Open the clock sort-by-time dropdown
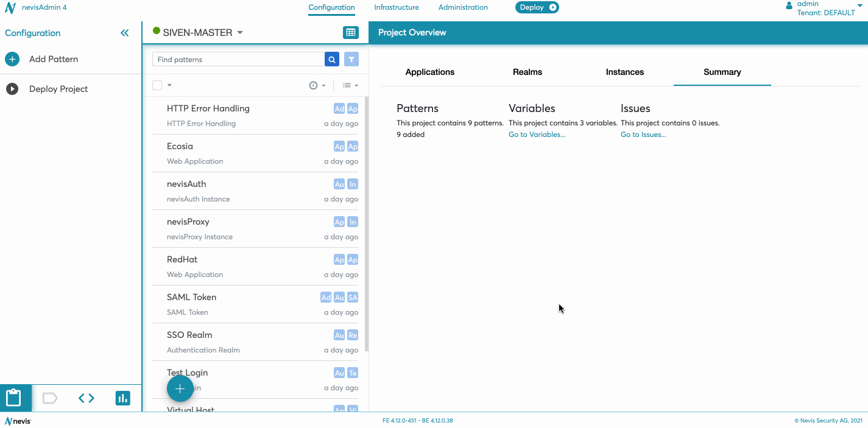This screenshot has width=868, height=428. [x=317, y=86]
